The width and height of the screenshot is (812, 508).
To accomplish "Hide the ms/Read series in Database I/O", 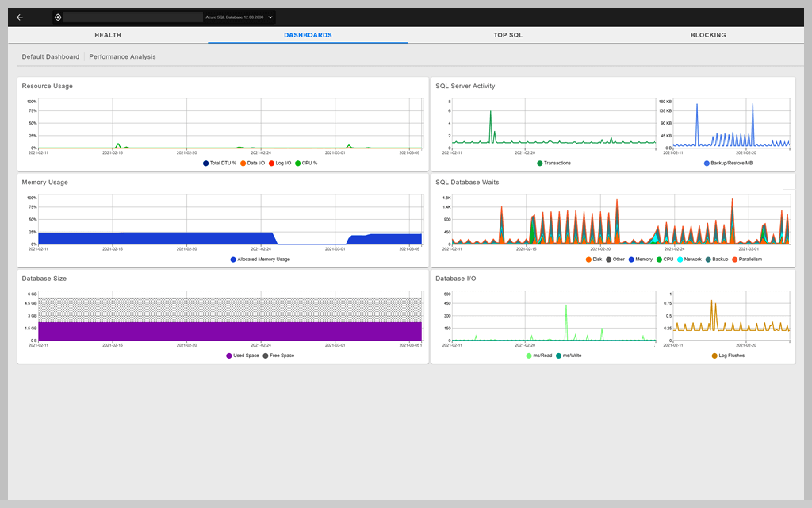I will pyautogui.click(x=539, y=354).
